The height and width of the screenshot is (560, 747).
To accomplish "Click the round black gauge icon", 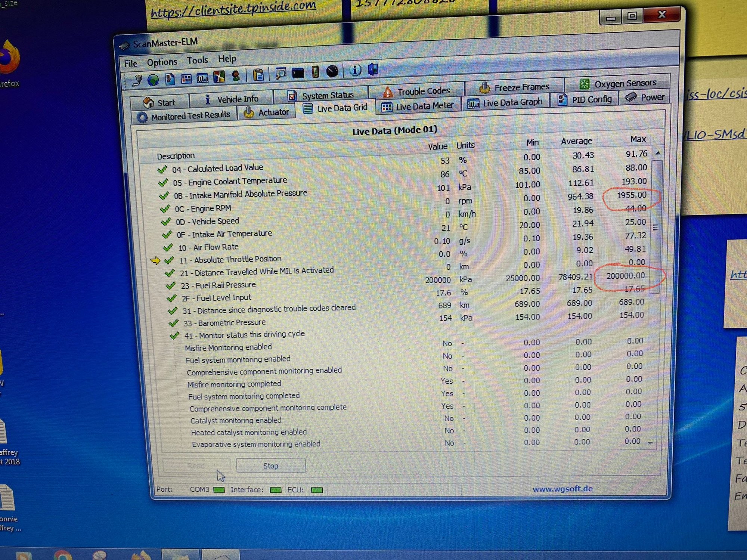I will 332,71.
